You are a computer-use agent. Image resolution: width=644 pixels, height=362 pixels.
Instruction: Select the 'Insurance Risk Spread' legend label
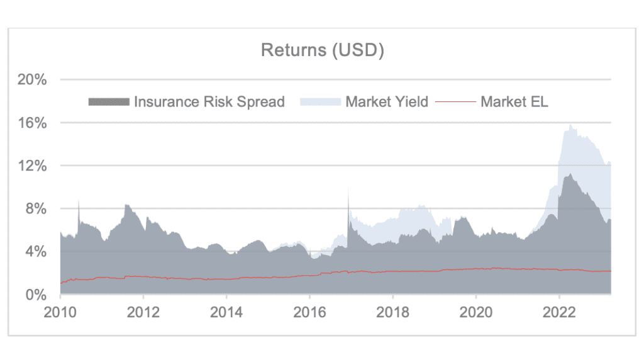coord(209,101)
